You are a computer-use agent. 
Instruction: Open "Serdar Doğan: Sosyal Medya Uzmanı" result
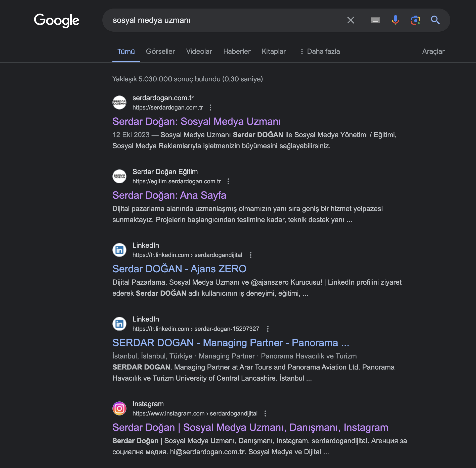click(x=197, y=122)
